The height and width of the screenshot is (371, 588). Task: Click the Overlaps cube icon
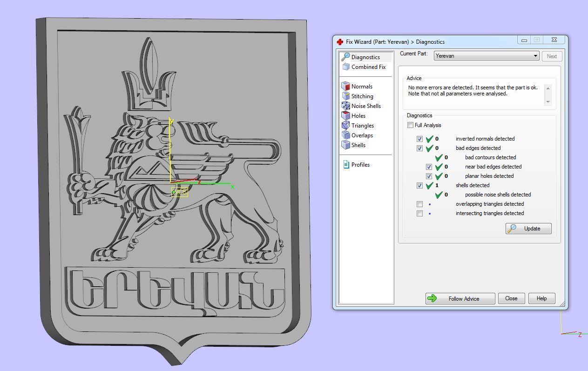pos(345,135)
